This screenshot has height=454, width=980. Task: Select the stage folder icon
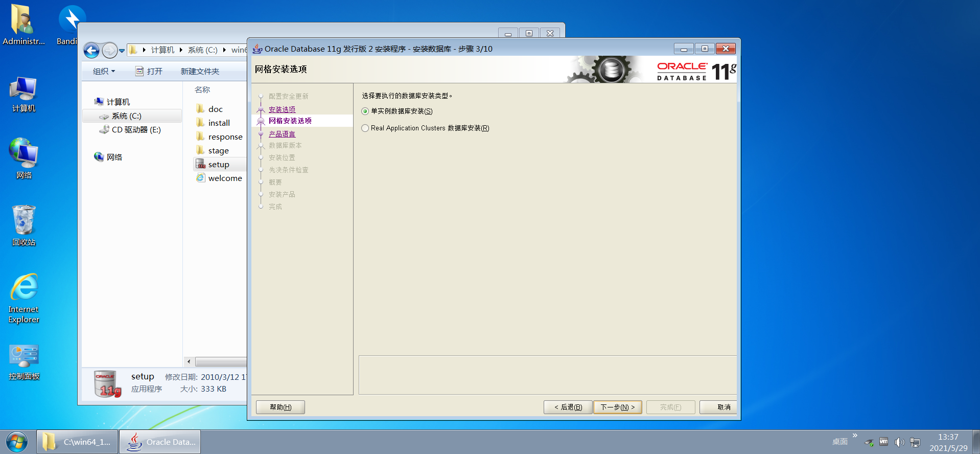click(x=201, y=150)
